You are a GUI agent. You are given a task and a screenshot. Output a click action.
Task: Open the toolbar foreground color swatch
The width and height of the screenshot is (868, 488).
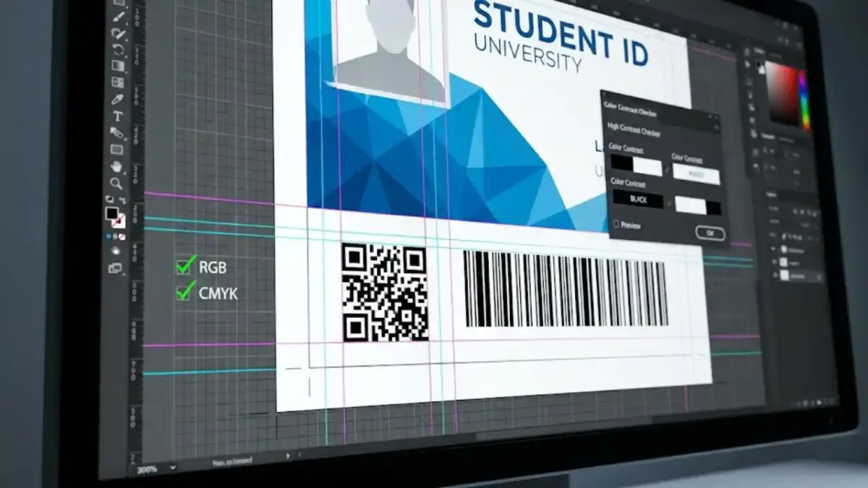pos(111,214)
